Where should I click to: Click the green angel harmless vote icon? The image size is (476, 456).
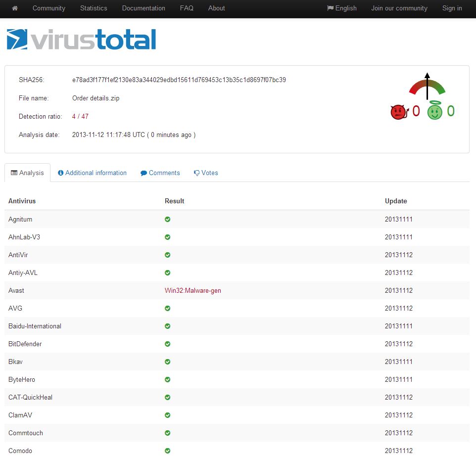pyautogui.click(x=435, y=110)
